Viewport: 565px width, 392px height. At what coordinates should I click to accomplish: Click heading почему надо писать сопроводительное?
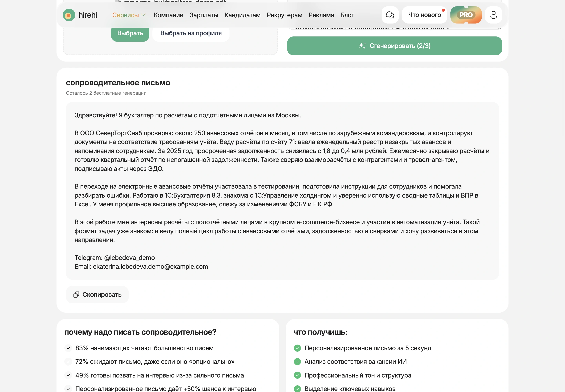pos(140,332)
